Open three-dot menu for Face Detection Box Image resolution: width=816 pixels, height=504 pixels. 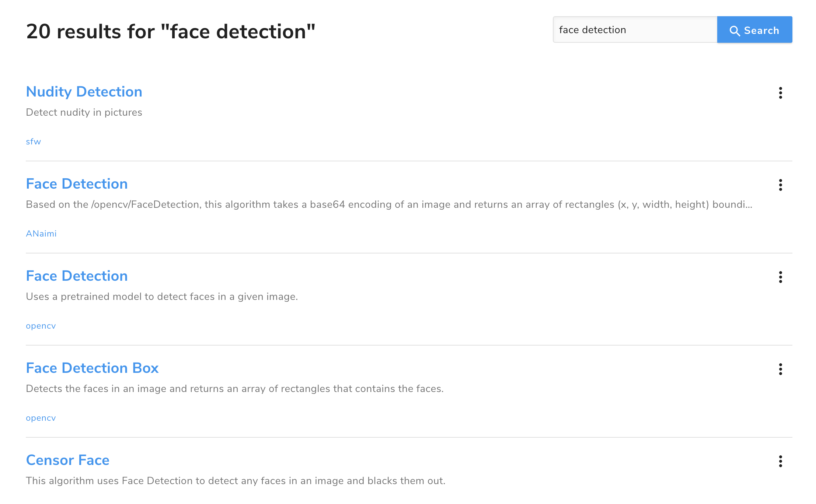point(780,369)
